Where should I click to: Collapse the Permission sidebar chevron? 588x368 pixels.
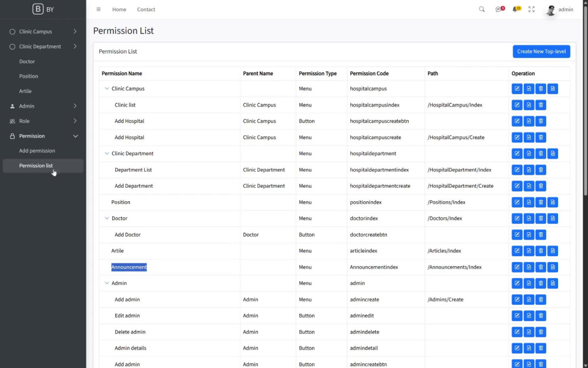75,136
